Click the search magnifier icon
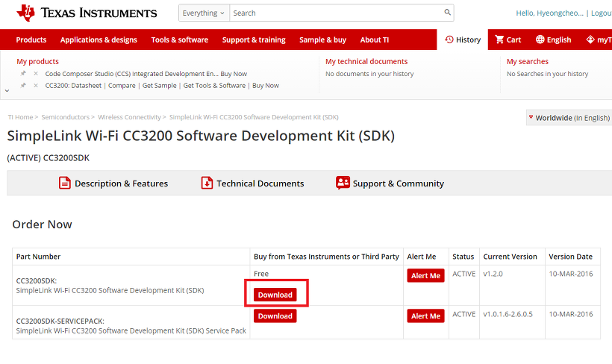 (x=447, y=13)
